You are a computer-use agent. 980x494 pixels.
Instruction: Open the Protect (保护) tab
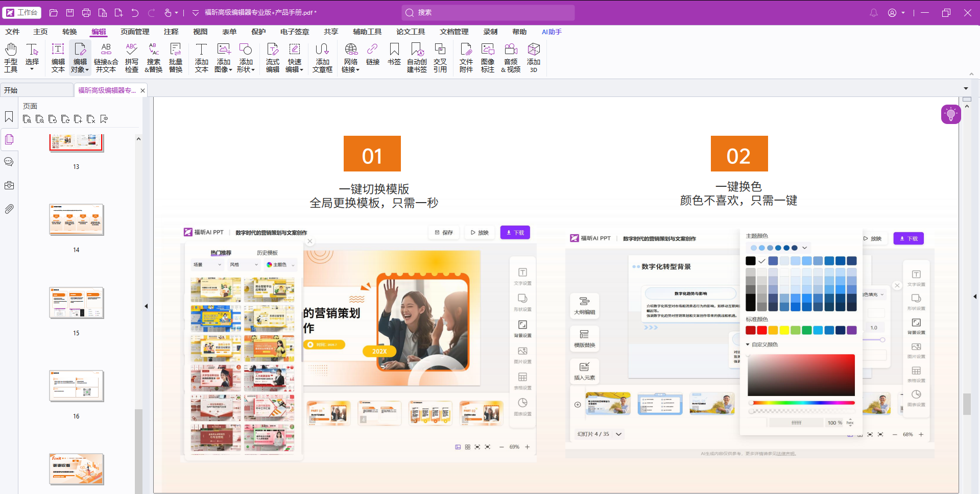[258, 32]
